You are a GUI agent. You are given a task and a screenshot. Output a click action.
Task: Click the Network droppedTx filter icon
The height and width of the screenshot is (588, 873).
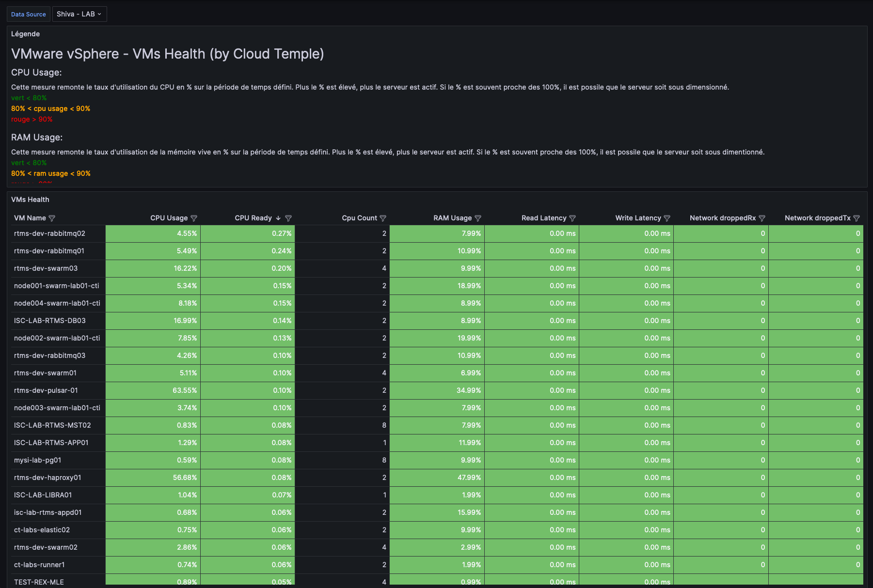click(x=857, y=218)
